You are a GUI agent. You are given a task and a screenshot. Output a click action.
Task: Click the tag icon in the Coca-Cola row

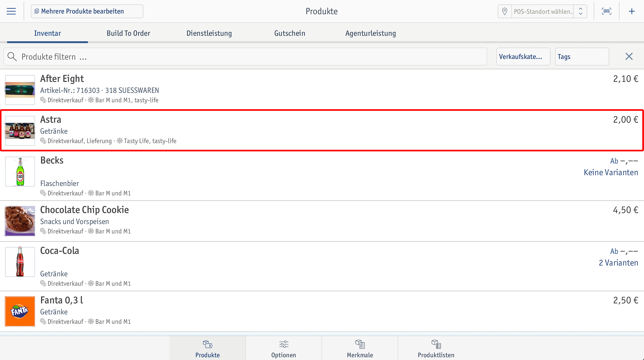(x=91, y=283)
